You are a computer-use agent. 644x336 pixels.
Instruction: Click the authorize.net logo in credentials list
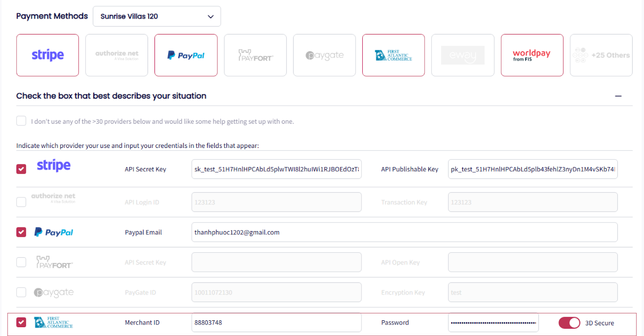[53, 197]
